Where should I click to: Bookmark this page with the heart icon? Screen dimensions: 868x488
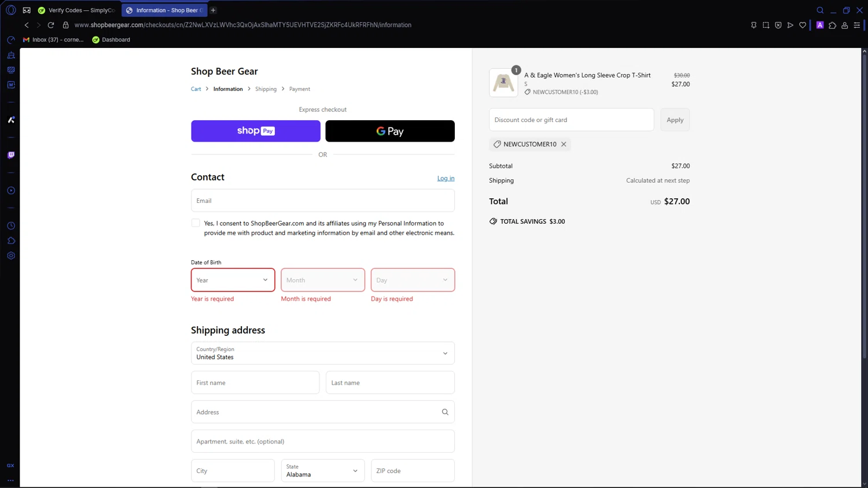(x=803, y=25)
